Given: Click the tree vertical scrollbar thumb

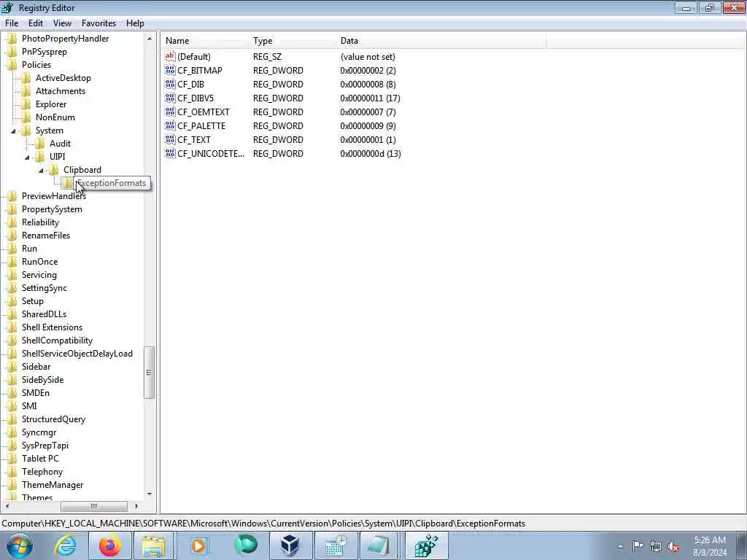Looking at the screenshot, I should pos(149,373).
